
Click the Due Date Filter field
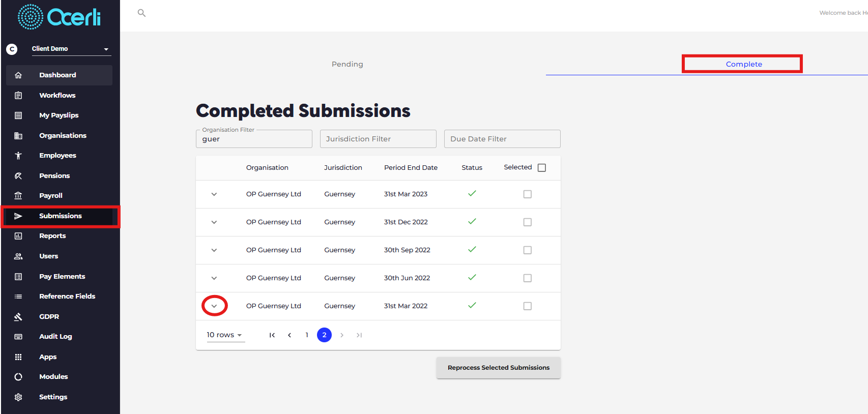tap(502, 139)
